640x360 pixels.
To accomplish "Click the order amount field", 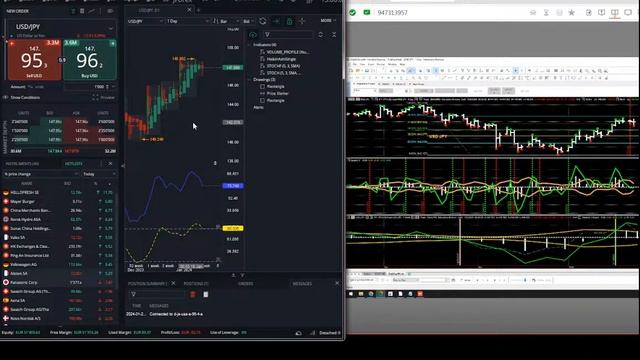I will tap(85, 87).
